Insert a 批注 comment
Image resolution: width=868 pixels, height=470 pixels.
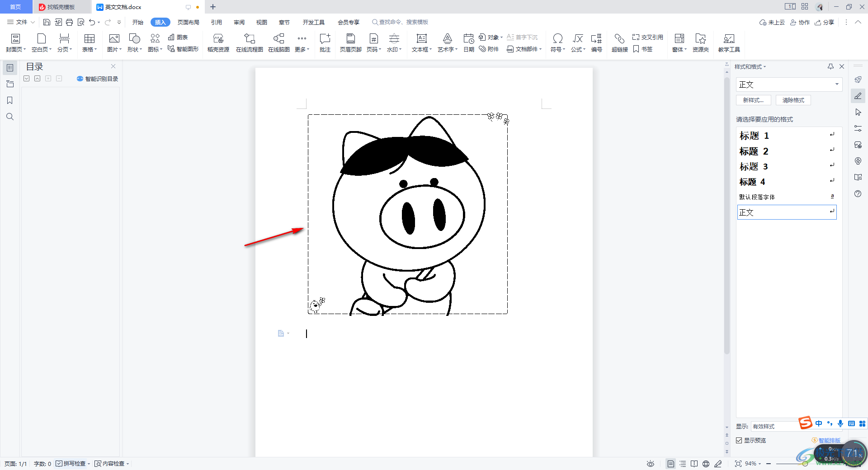pos(325,43)
